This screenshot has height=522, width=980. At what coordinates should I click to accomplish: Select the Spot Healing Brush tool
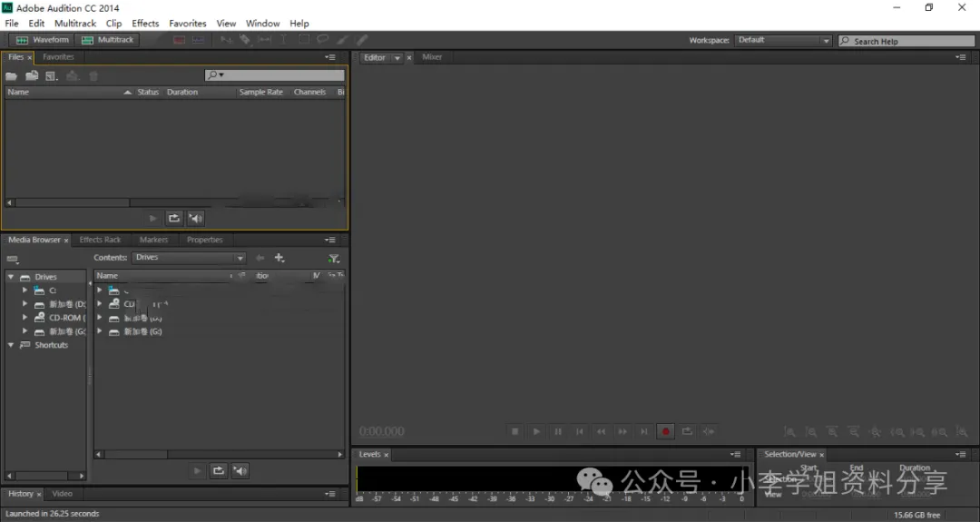pos(362,40)
